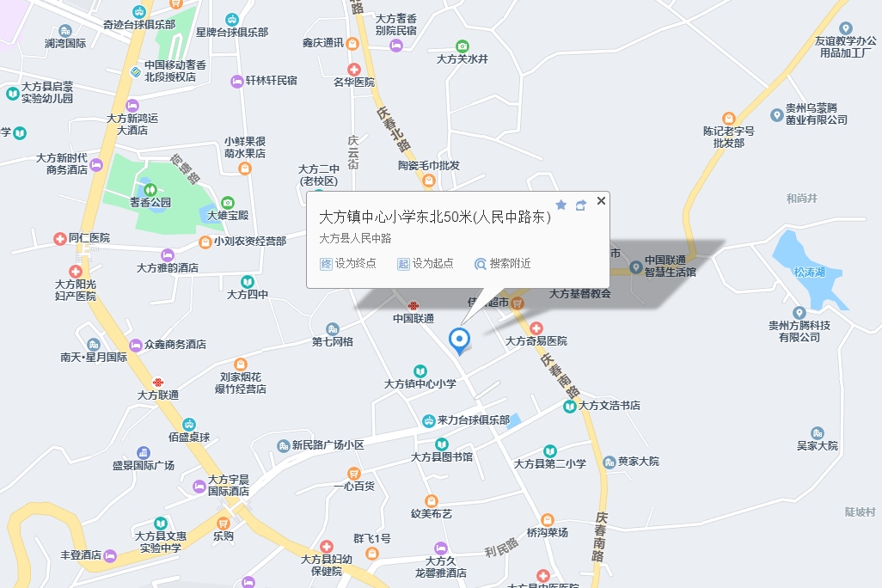Open the 大方新鸿运大酒店 hotel marker icon

(132, 106)
